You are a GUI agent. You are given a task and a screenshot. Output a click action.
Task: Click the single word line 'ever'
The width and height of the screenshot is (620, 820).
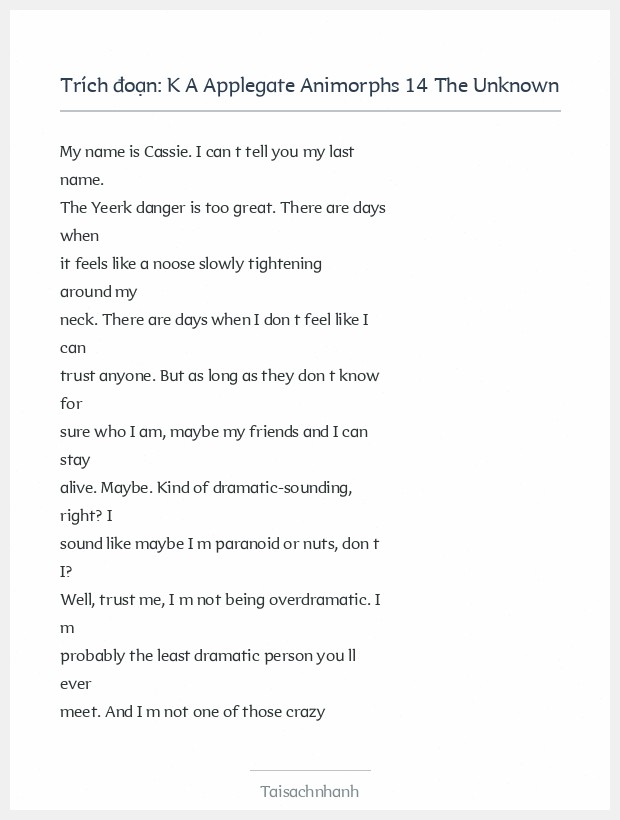tap(76, 684)
